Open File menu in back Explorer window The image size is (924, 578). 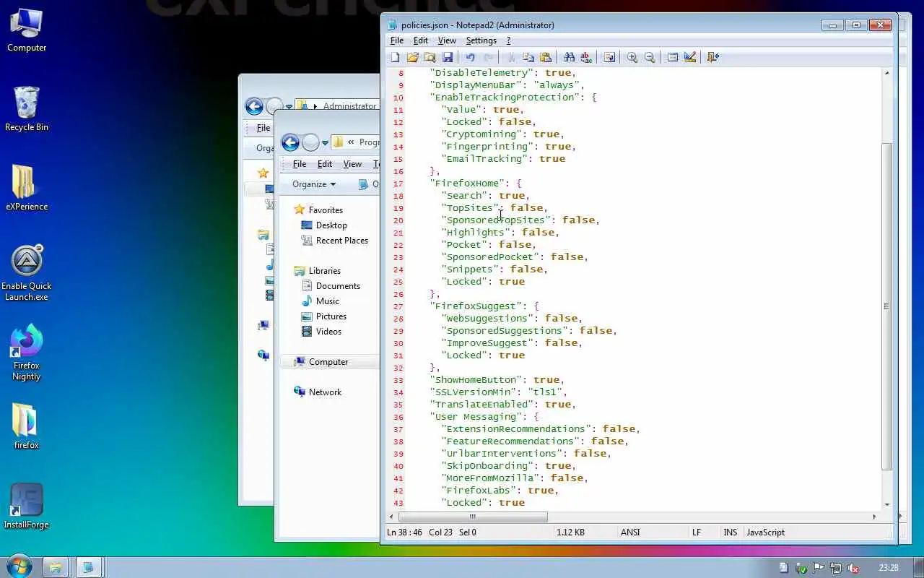[263, 128]
